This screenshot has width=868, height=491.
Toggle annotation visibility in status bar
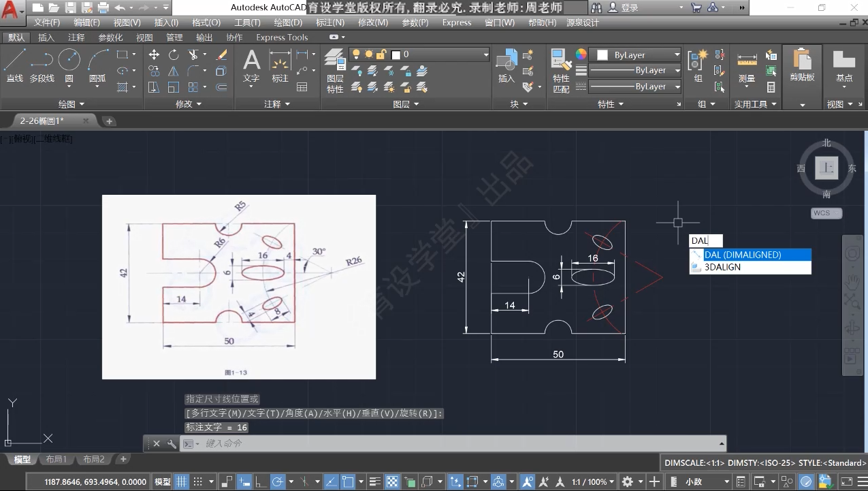[527, 481]
